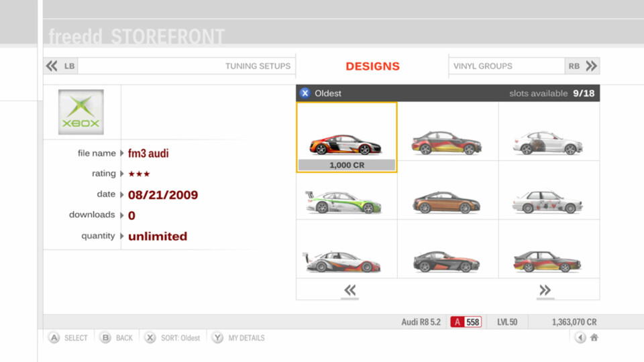Select the silver DTM car with red flames
The height and width of the screenshot is (362, 644).
click(x=342, y=261)
